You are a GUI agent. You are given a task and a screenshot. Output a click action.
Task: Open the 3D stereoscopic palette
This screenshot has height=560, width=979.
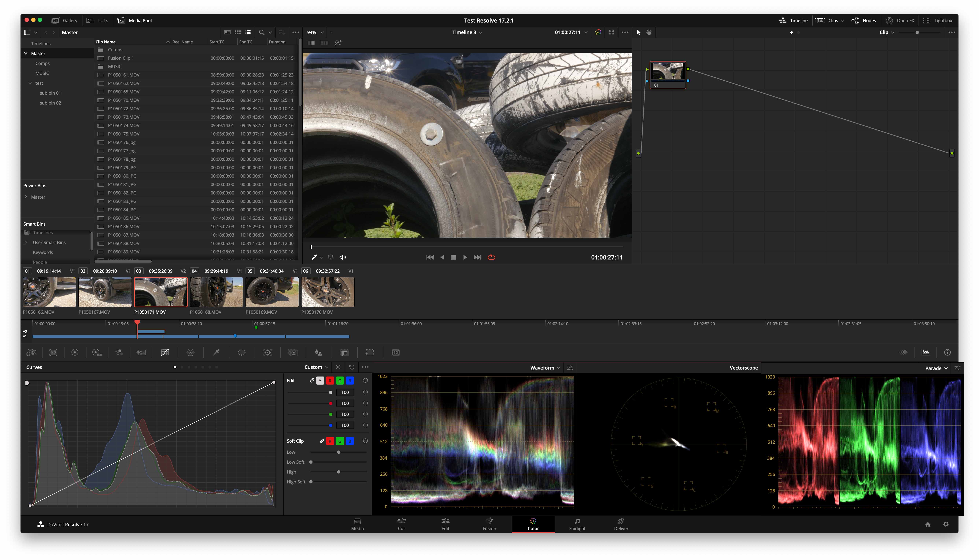[x=396, y=352]
